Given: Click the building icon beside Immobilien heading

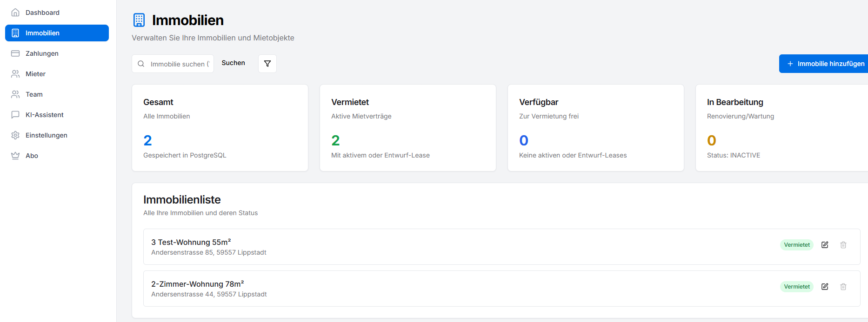Looking at the screenshot, I should tap(139, 20).
